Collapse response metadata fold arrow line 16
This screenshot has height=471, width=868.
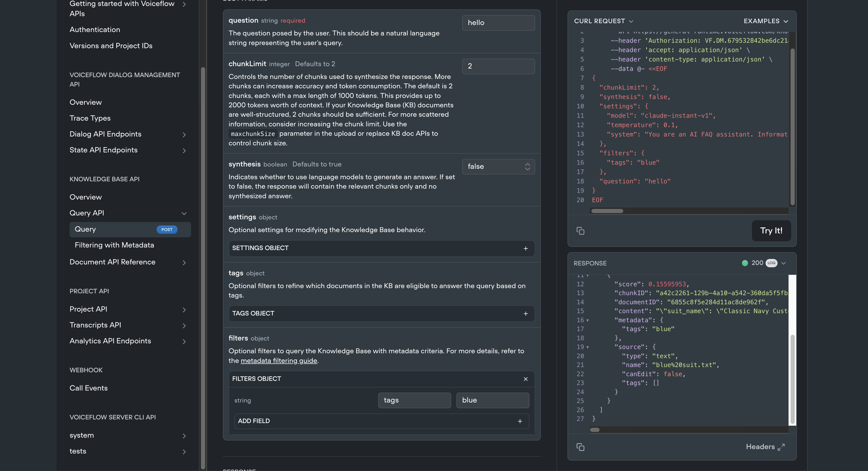point(588,320)
